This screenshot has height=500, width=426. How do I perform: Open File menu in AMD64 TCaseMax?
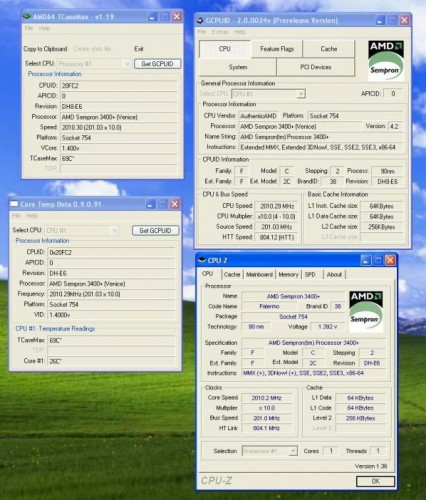pyautogui.click(x=29, y=28)
